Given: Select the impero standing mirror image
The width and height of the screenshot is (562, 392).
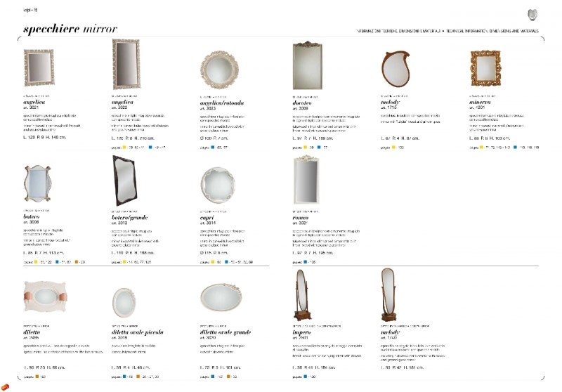Looking at the screenshot, I should (x=302, y=295).
